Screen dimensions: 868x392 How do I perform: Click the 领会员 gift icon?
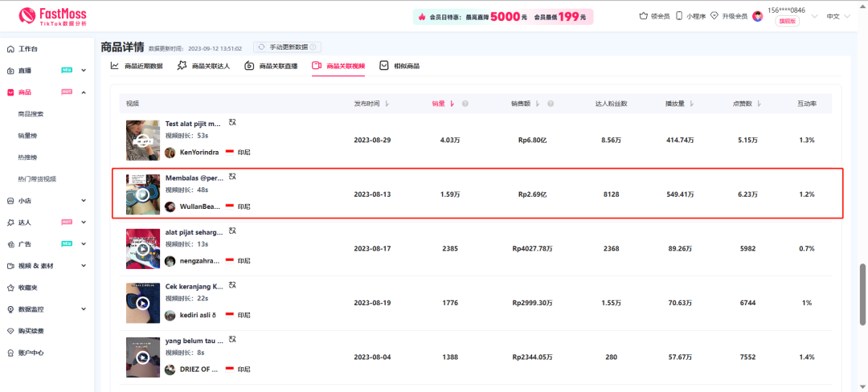pyautogui.click(x=643, y=16)
